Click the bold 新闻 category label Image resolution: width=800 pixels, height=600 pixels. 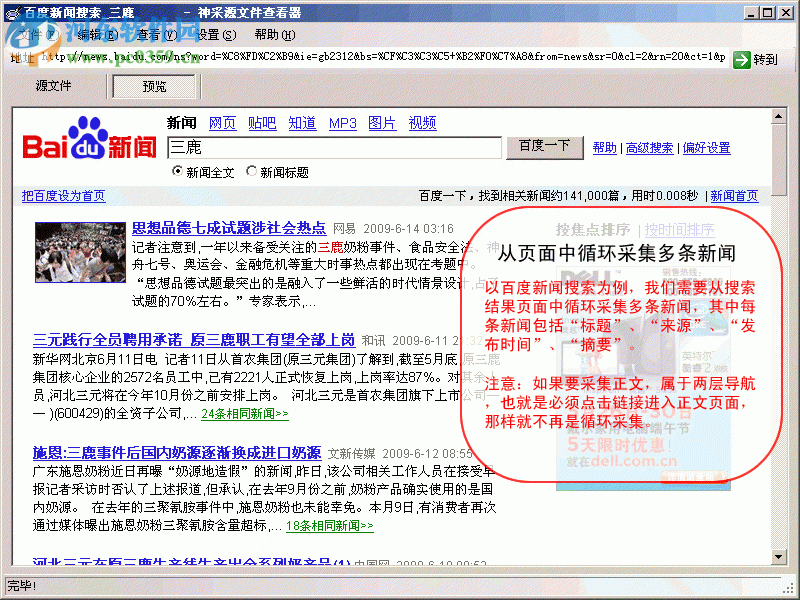182,123
